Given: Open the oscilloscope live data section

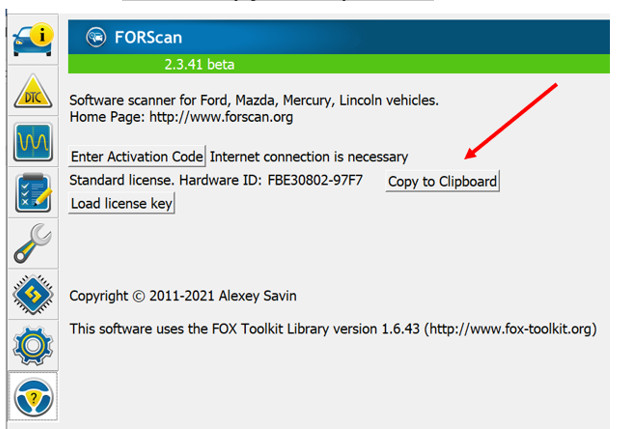Looking at the screenshot, I should 32,143.
